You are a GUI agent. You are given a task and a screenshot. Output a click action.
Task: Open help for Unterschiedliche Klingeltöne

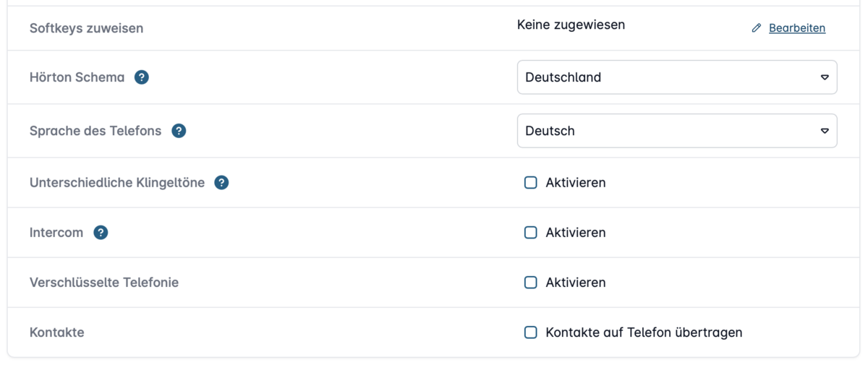222,183
